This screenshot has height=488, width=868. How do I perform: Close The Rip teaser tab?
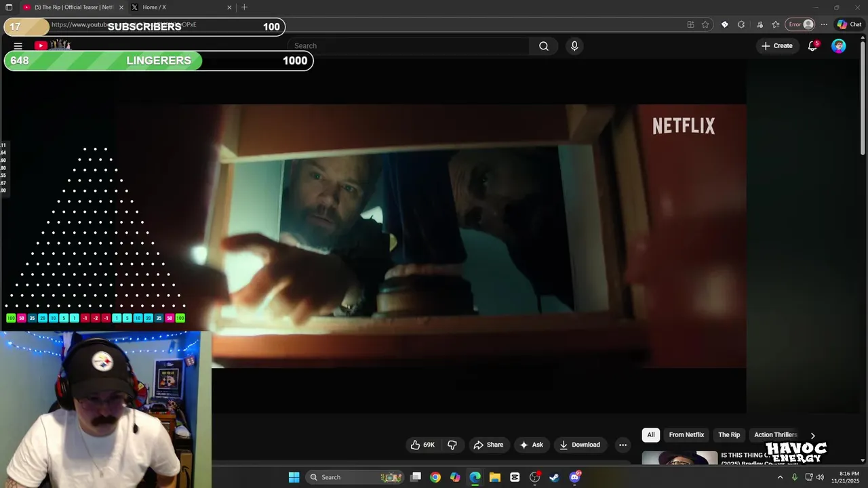121,7
